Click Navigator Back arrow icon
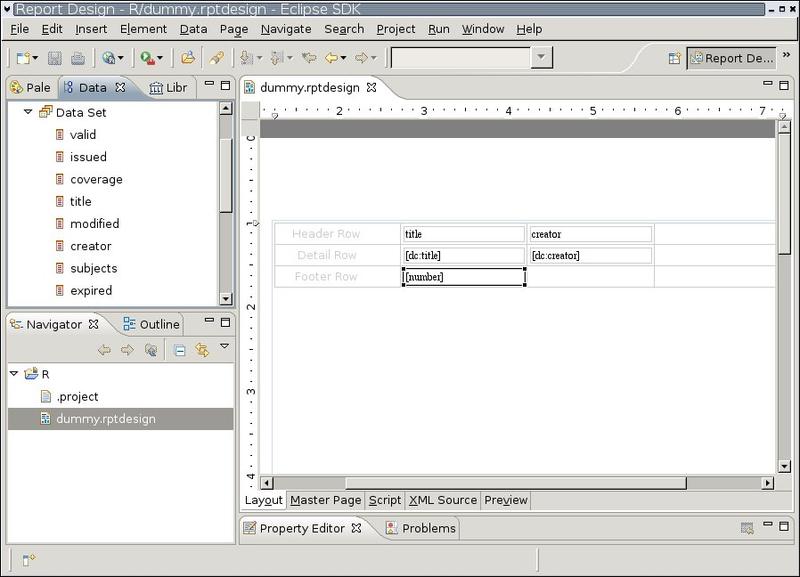The height and width of the screenshot is (577, 800). coord(104,350)
